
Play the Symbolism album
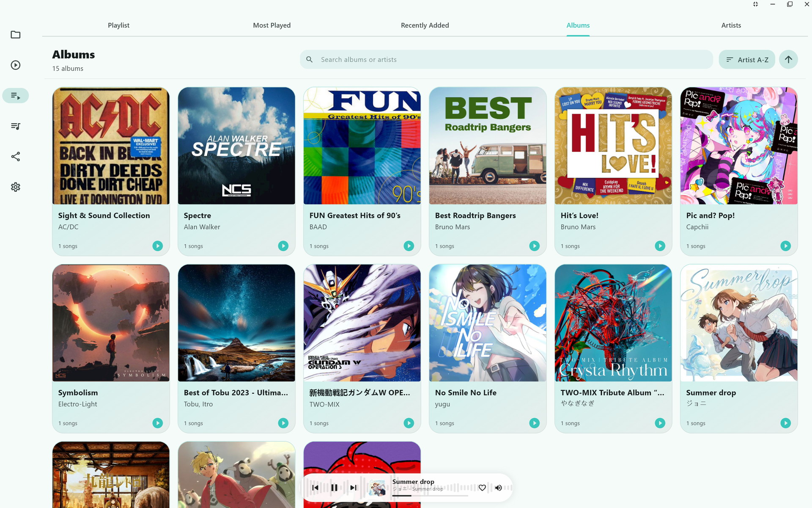(158, 423)
